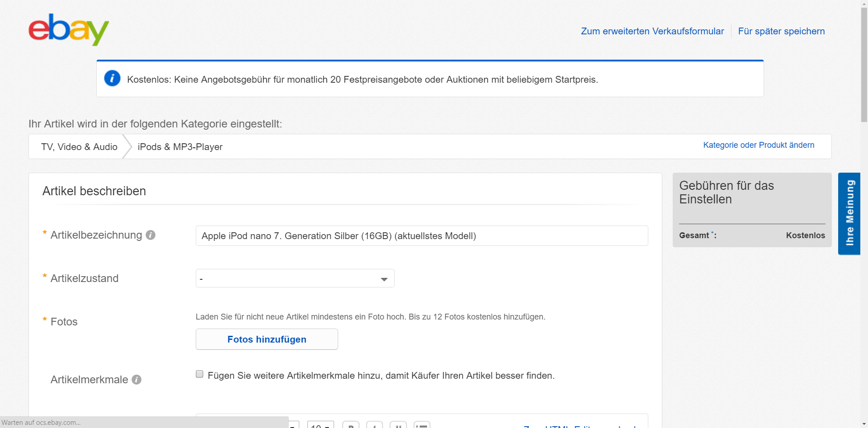Click the scrollbar down arrow
Viewport: 868px width, 428px height.
864,424
